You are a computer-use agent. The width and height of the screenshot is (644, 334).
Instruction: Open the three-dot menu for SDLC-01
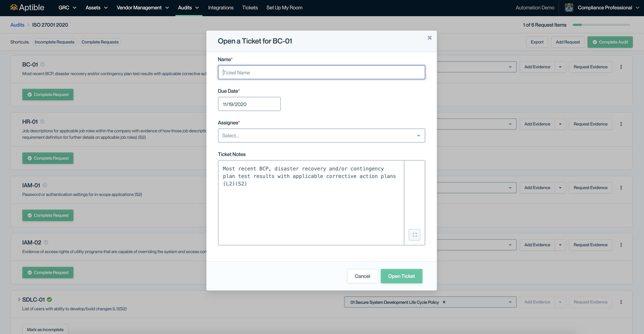(621, 302)
